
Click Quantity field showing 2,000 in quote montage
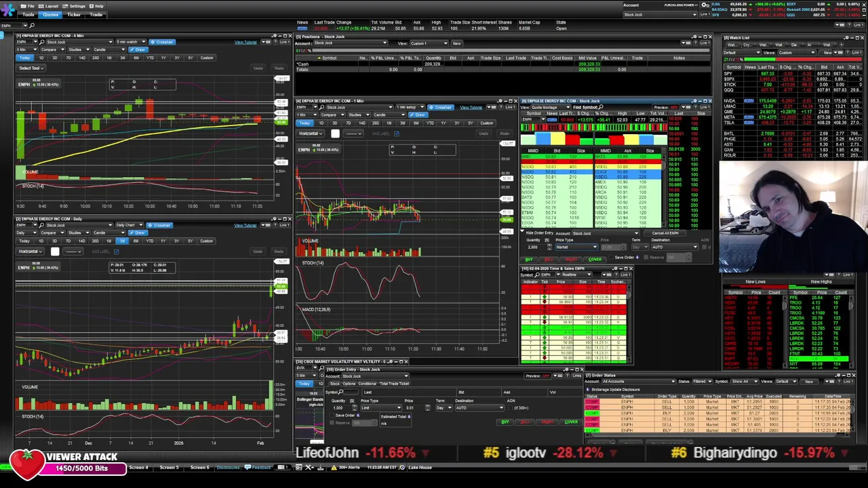coord(532,247)
